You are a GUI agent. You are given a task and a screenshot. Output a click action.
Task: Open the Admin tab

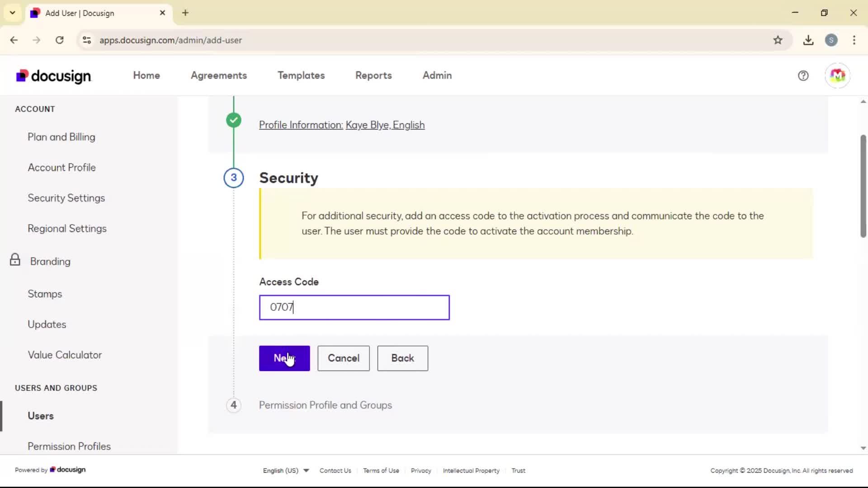437,75
